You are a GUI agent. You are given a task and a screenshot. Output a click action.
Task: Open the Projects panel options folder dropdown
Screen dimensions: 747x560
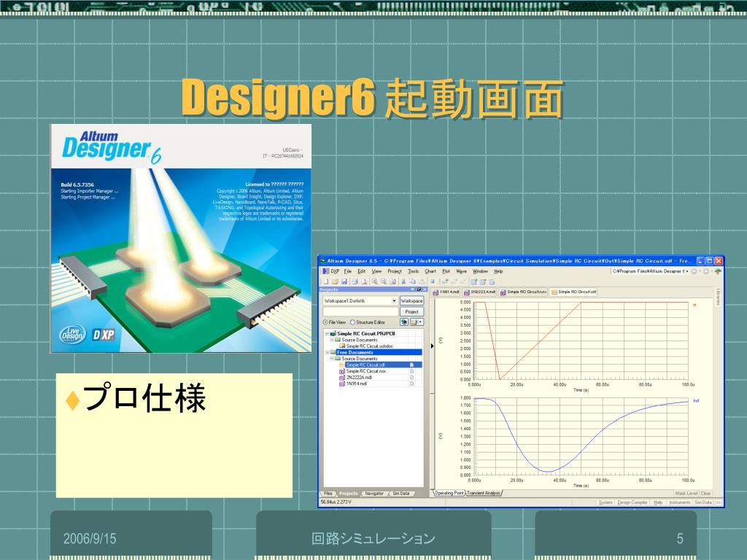(x=417, y=322)
